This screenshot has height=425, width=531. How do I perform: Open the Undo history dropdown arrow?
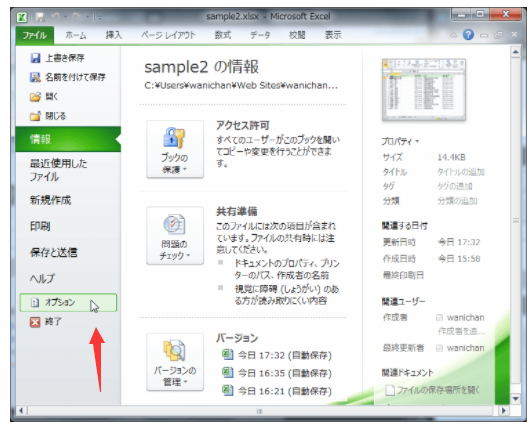click(x=65, y=17)
